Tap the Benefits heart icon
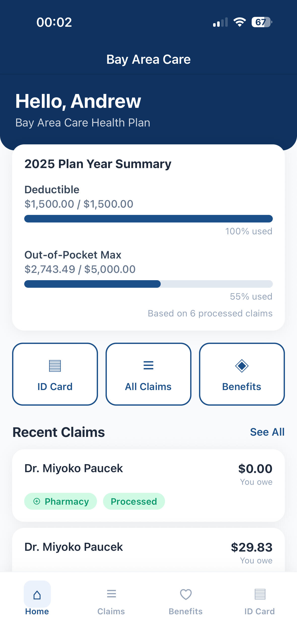The width and height of the screenshot is (297, 644). click(186, 594)
